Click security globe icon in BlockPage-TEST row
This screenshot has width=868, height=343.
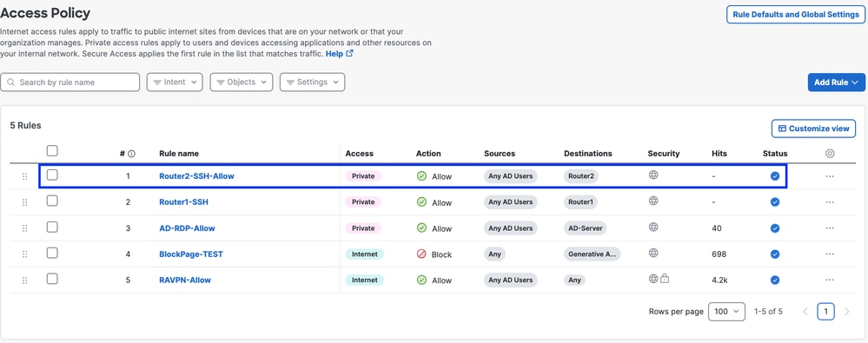653,253
